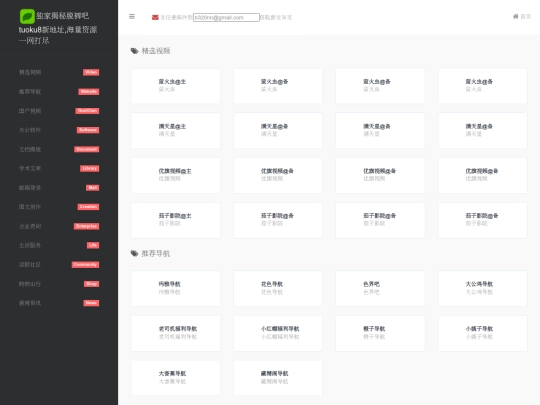
Task: Click the red envelope mail icon
Action: tap(155, 17)
